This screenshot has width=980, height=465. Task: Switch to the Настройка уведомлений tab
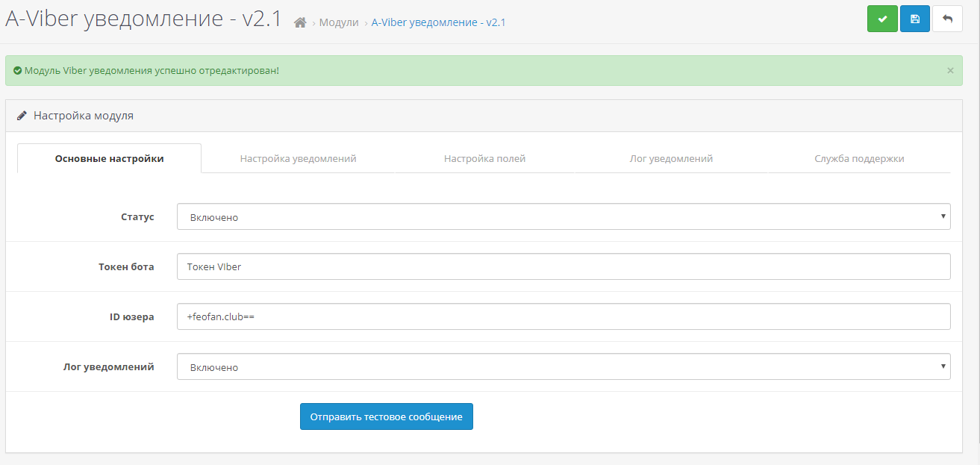coord(298,158)
